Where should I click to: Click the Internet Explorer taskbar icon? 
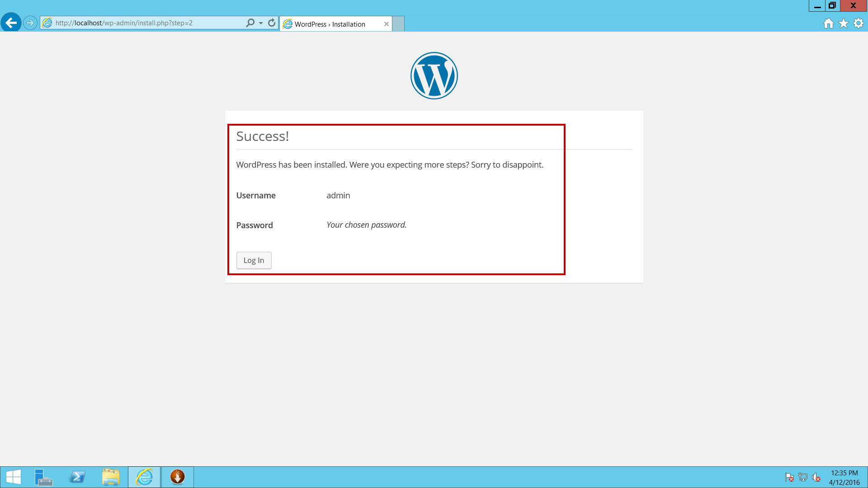point(144,477)
